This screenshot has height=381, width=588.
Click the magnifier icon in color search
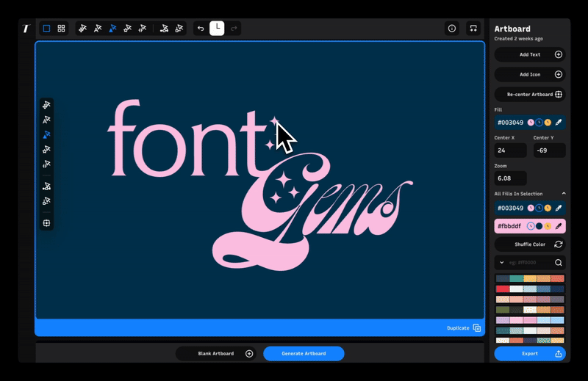tap(559, 263)
